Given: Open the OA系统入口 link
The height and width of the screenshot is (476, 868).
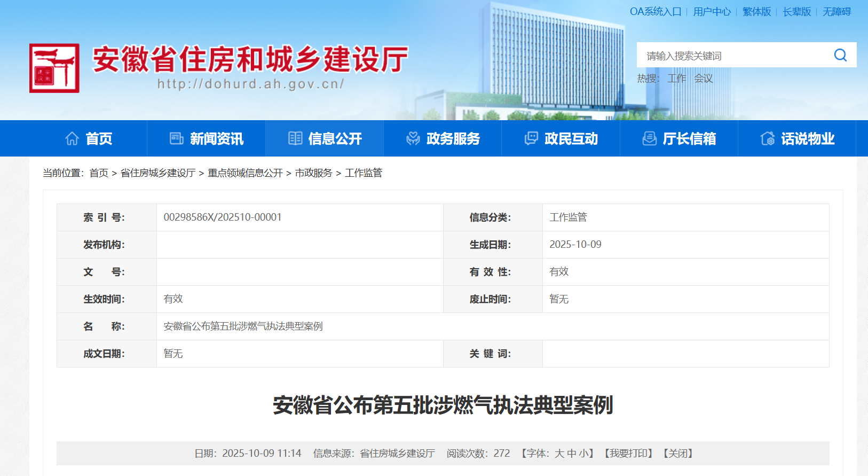Looking at the screenshot, I should (656, 12).
